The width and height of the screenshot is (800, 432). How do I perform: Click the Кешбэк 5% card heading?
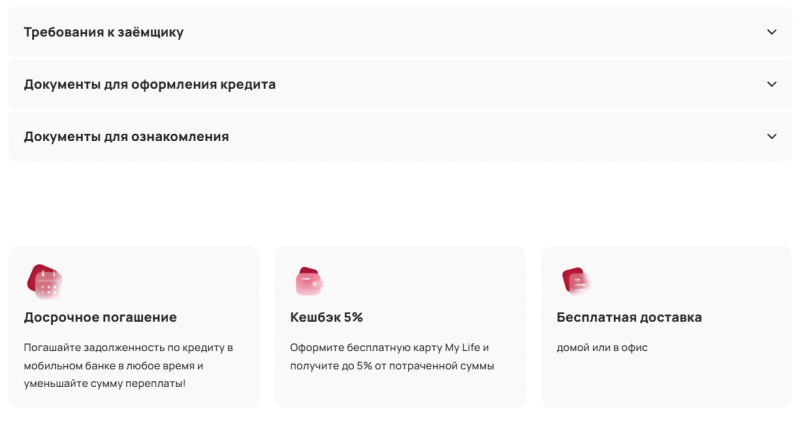point(326,317)
